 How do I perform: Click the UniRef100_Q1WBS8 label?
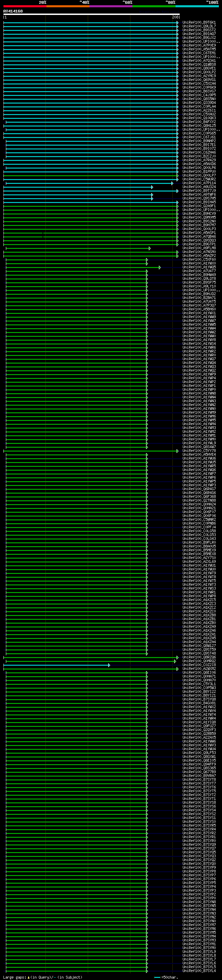point(199,64)
